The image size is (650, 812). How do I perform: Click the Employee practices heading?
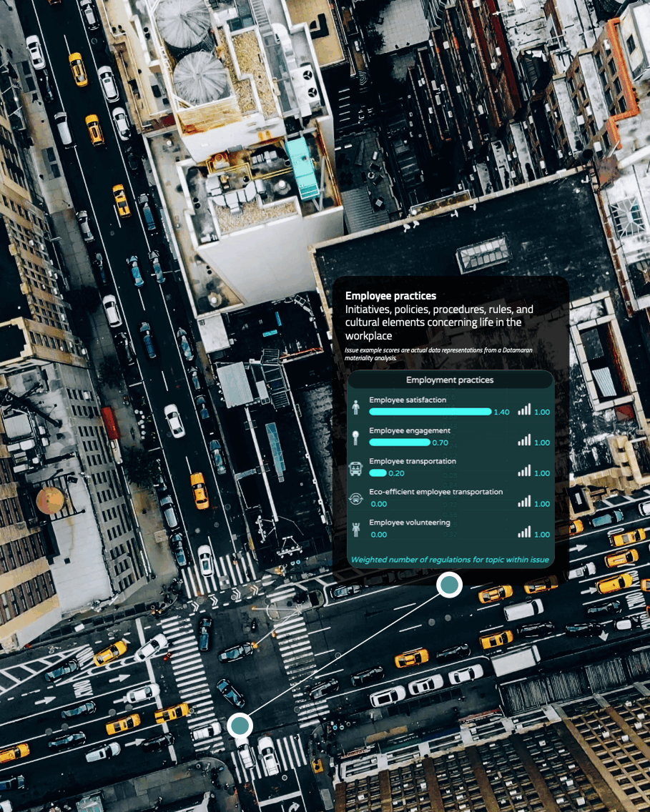pos(390,296)
